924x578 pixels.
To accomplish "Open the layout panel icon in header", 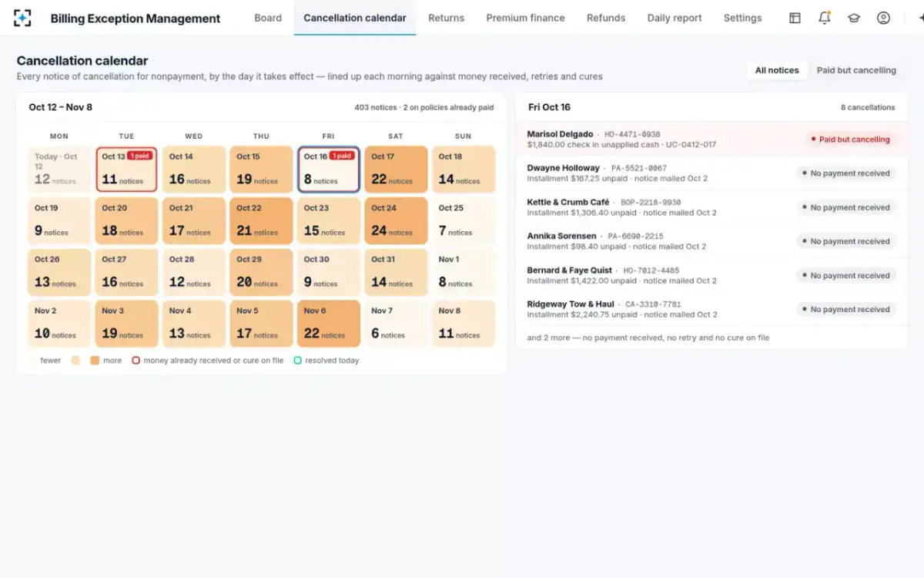I will (x=795, y=18).
